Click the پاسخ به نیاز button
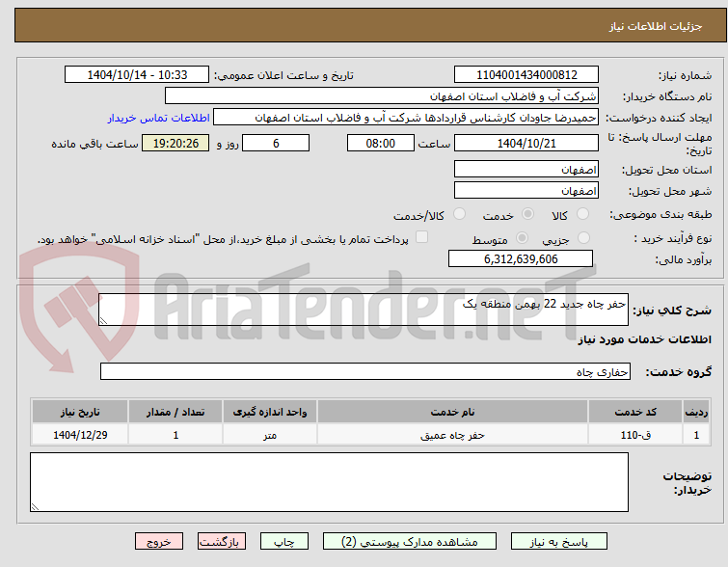728x567 pixels. click(x=559, y=542)
